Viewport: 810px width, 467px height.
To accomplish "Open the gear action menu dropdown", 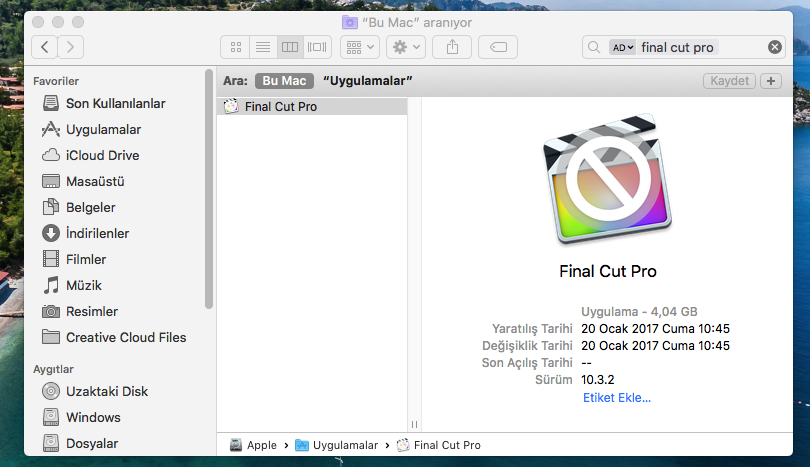I will tap(407, 47).
